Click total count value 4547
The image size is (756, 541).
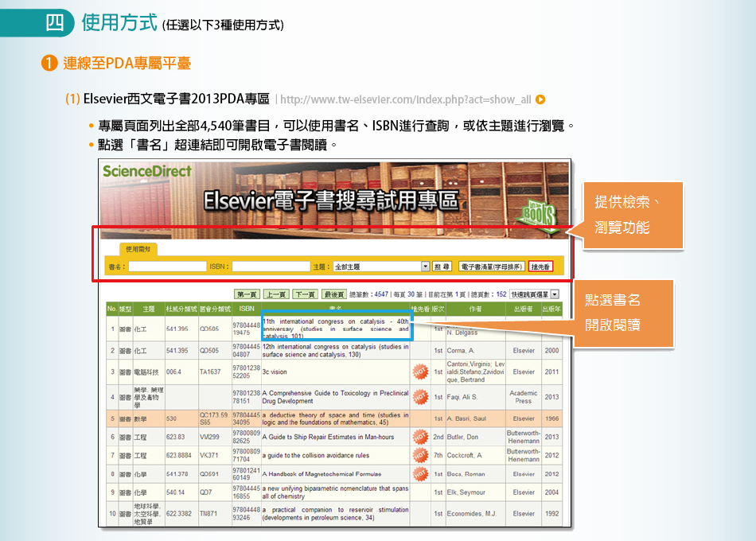(381, 294)
